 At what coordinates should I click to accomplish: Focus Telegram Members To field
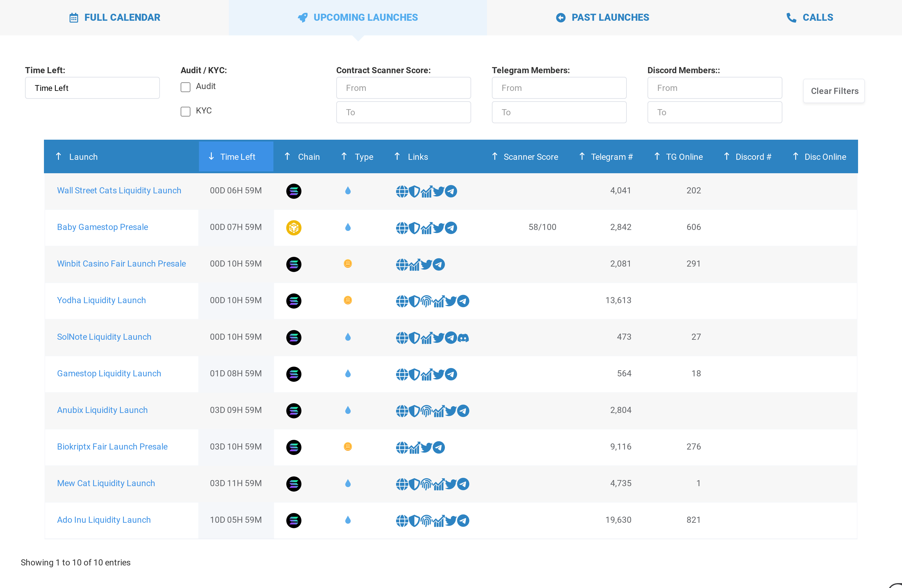(x=559, y=112)
